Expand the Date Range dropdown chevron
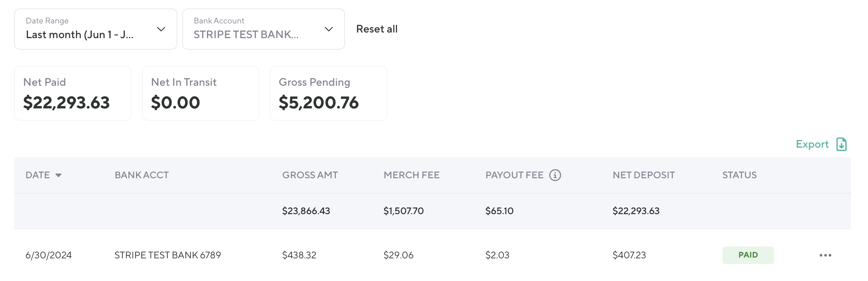The height and width of the screenshot is (281, 868). coord(161,29)
